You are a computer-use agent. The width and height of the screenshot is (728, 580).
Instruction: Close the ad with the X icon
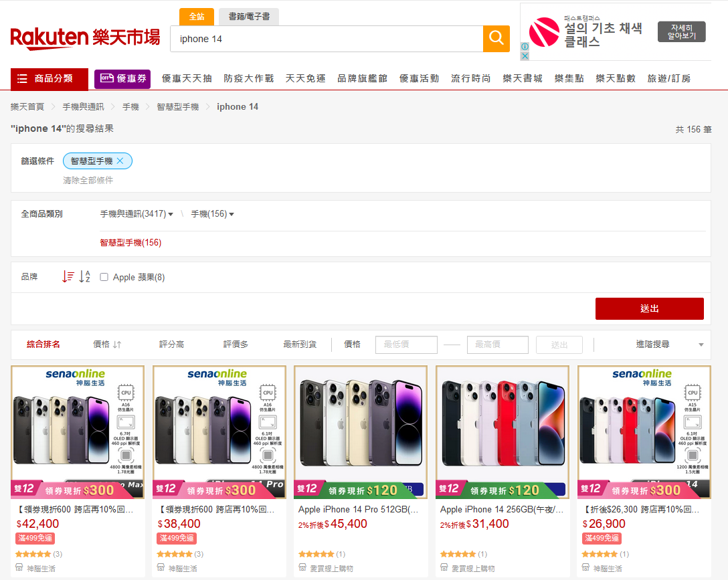(x=525, y=56)
